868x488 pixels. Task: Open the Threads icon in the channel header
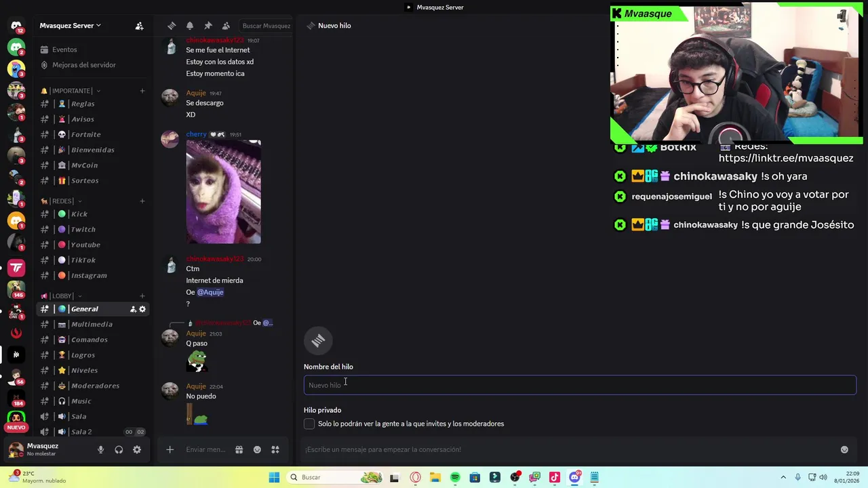pyautogui.click(x=172, y=26)
